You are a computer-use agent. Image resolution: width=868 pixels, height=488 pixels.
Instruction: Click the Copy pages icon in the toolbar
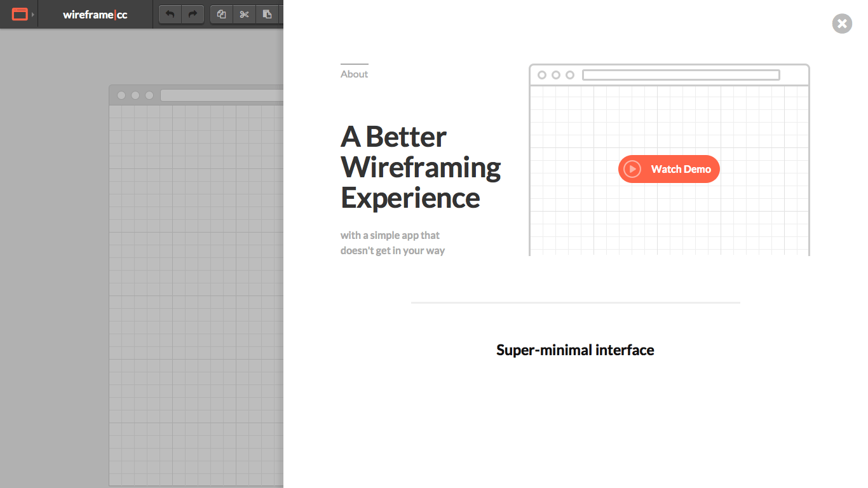point(220,14)
